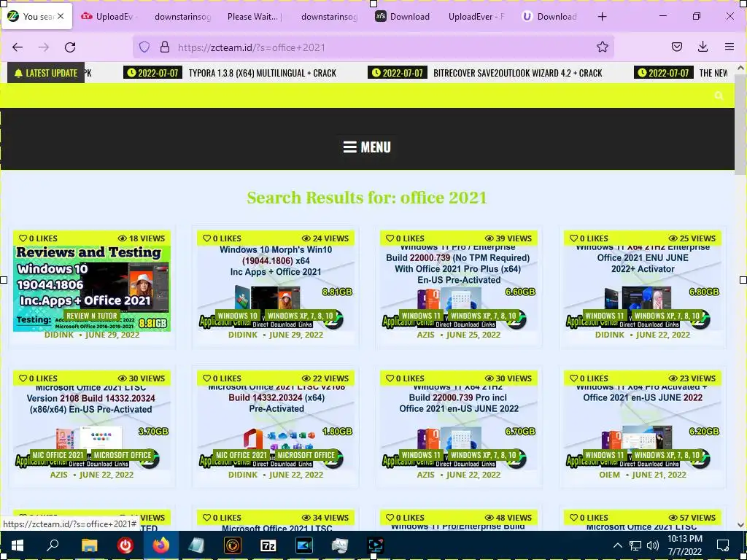Open taskbar clock and date
The image size is (747, 560).
(x=684, y=545)
